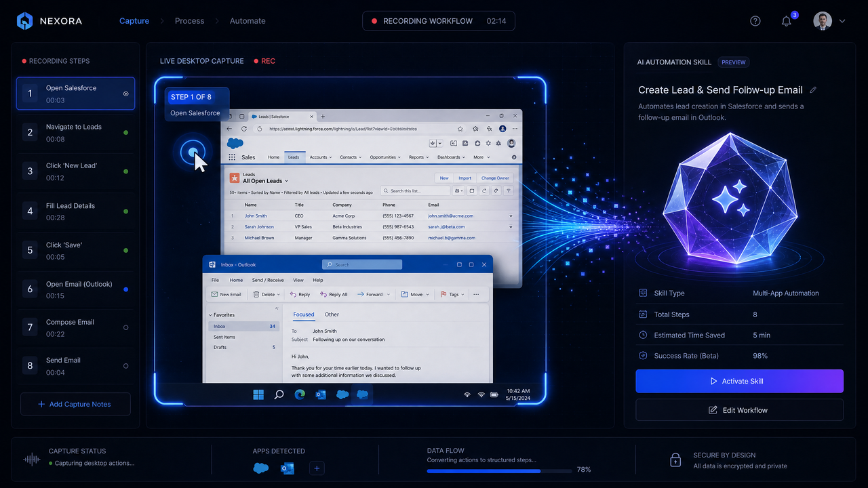Click the New button in Salesforce leads
The image size is (868, 488).
tap(444, 178)
